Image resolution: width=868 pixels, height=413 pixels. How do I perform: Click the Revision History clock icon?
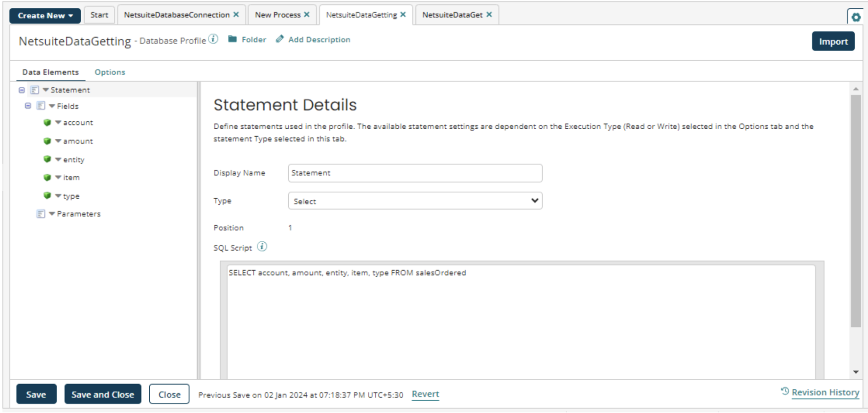coord(785,391)
